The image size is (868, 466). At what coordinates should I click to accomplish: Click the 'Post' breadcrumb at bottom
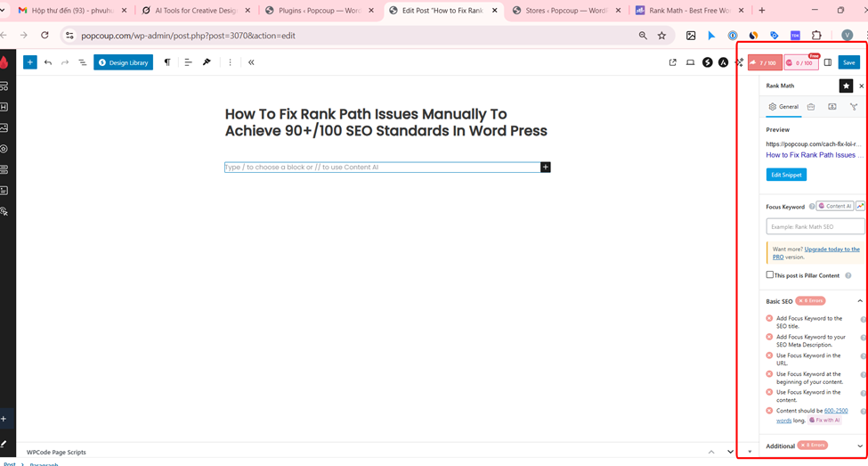pyautogui.click(x=10, y=464)
